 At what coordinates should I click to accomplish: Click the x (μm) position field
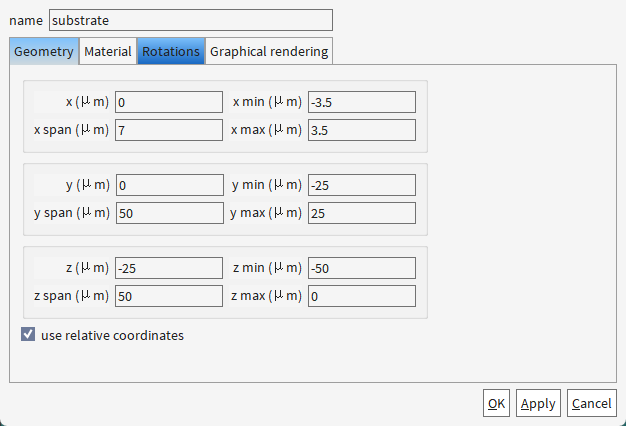point(169,102)
